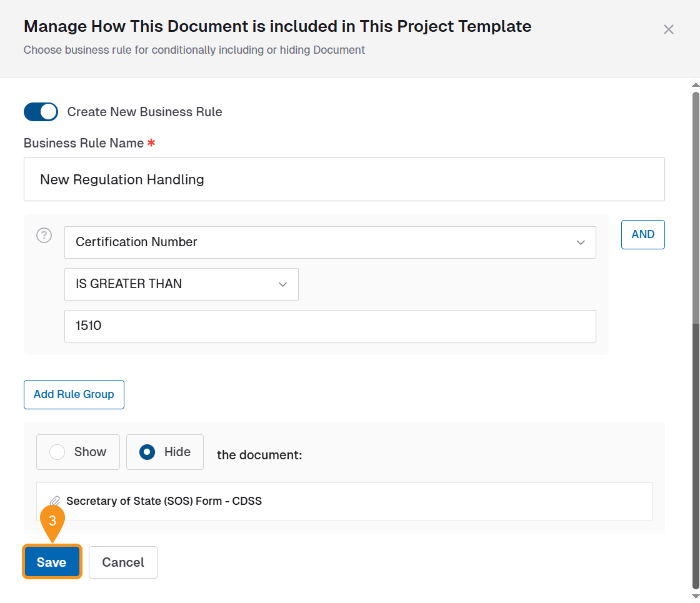The height and width of the screenshot is (603, 700).
Task: Click the New Regulation Handling name field
Action: tap(344, 179)
